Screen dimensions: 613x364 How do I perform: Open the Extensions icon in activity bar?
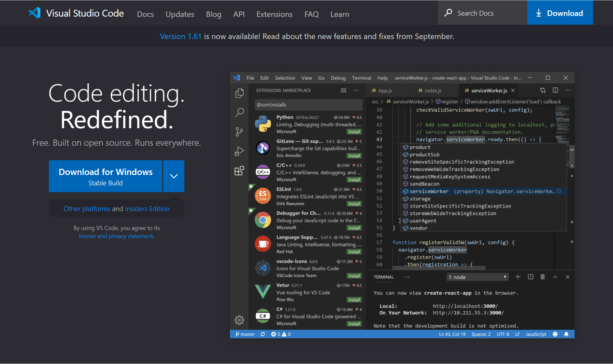click(x=239, y=170)
